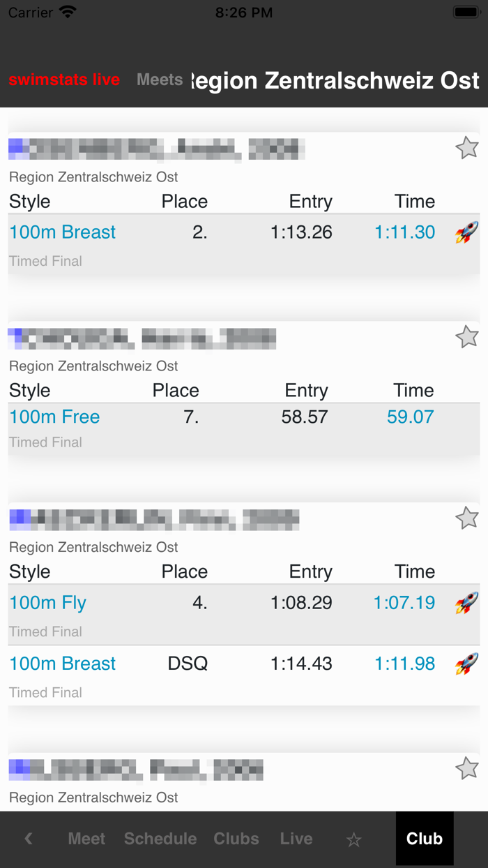Toggle the star on the last swimmer entry
This screenshot has height=868, width=488.
467,768
